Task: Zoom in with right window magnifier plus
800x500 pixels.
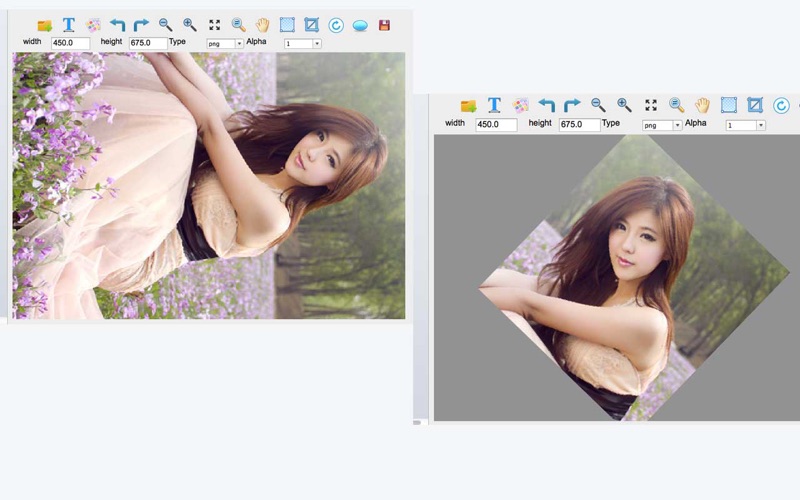Action: [624, 105]
